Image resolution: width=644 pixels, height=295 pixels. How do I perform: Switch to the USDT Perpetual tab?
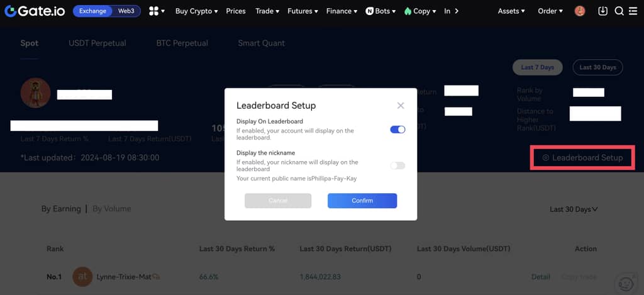point(97,43)
